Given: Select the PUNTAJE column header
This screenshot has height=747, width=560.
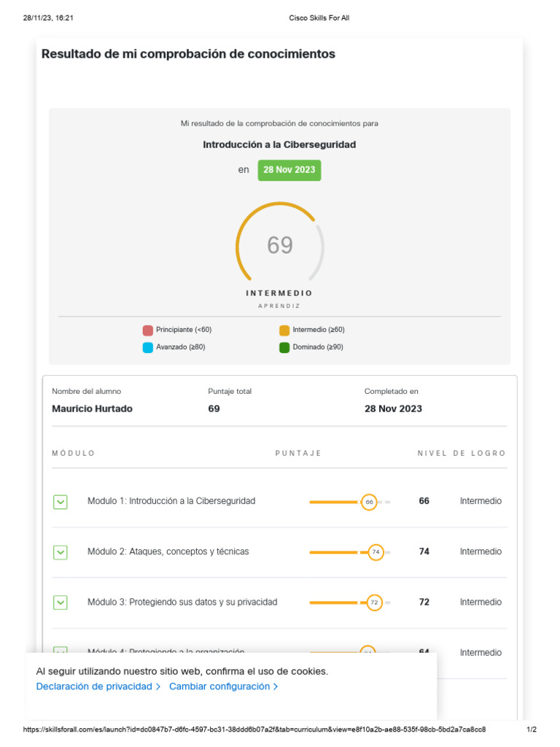Looking at the screenshot, I should [298, 453].
